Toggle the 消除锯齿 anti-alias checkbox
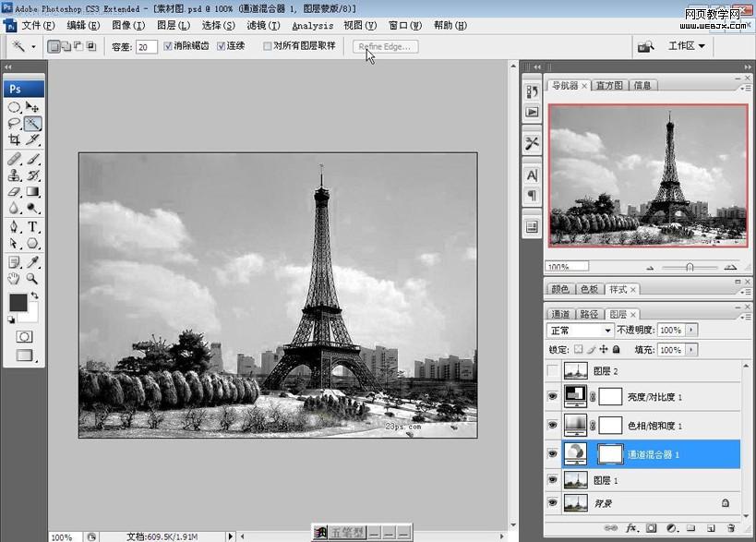Viewport: 756px width, 542px height. [168, 46]
